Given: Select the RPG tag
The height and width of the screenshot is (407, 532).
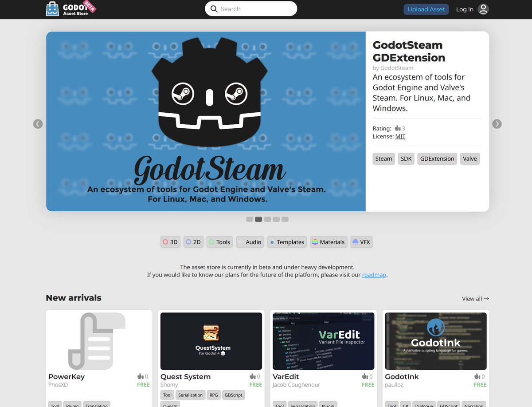Looking at the screenshot, I should (x=214, y=395).
